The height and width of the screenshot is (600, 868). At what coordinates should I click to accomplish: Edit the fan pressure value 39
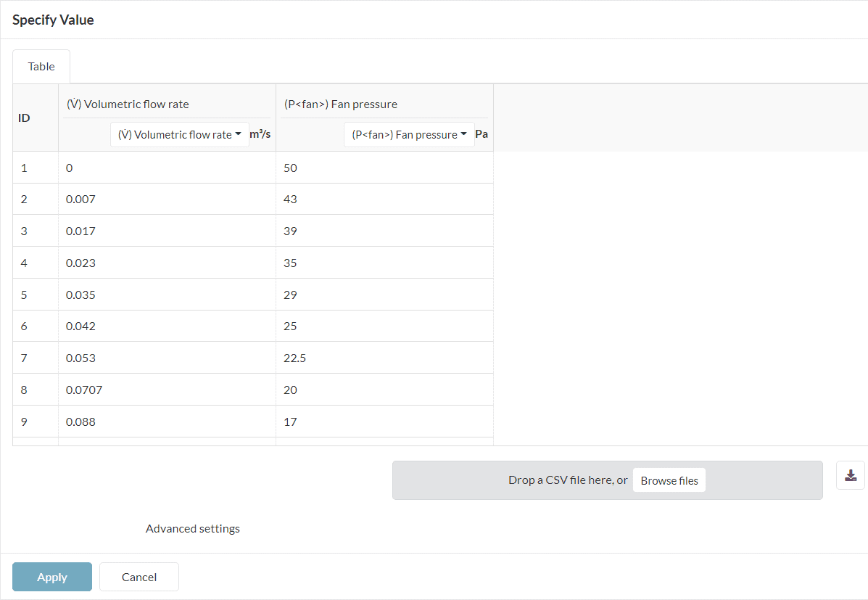[384, 231]
